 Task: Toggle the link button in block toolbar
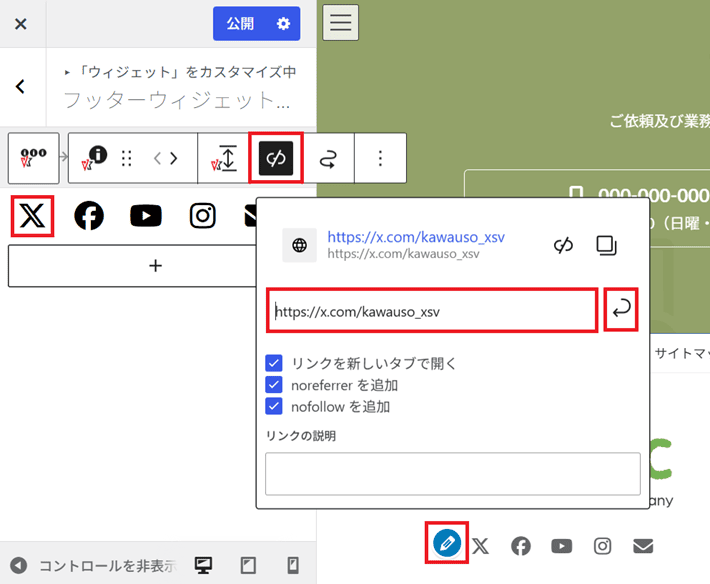pyautogui.click(x=276, y=158)
